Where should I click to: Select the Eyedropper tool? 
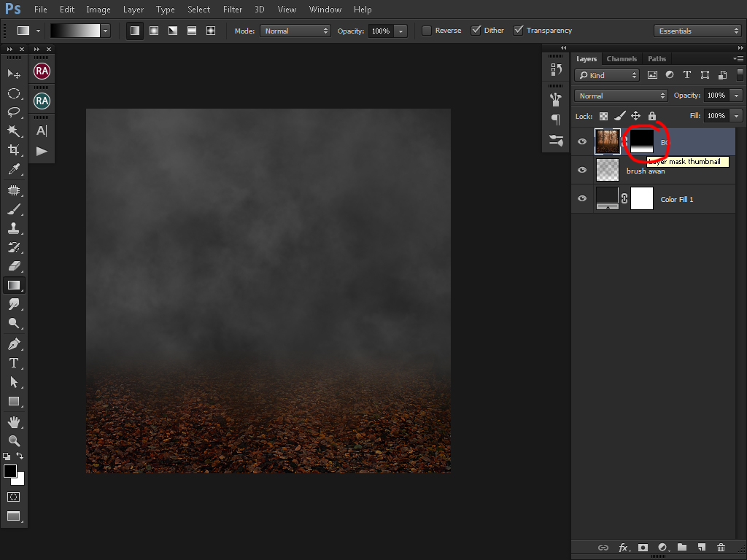coord(13,169)
